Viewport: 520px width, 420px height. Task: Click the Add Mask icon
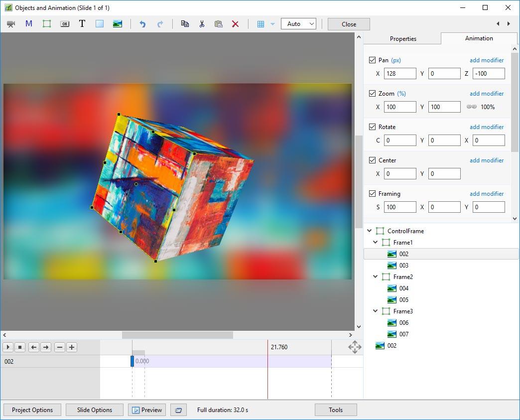(x=29, y=24)
